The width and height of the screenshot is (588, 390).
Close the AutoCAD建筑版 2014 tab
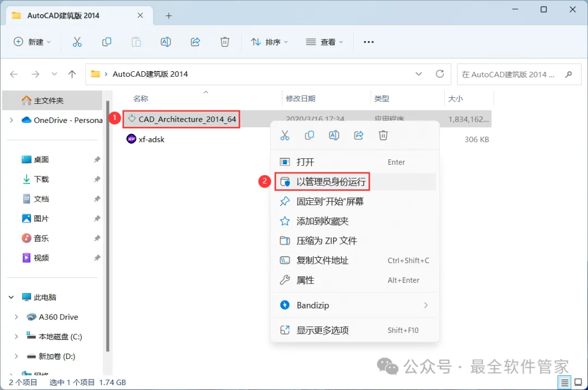[x=140, y=15]
